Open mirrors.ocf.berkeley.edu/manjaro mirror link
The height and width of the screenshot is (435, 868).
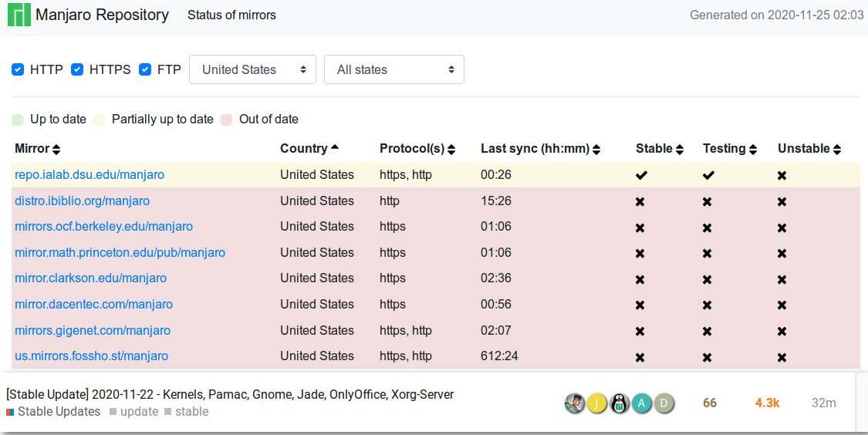tap(103, 226)
